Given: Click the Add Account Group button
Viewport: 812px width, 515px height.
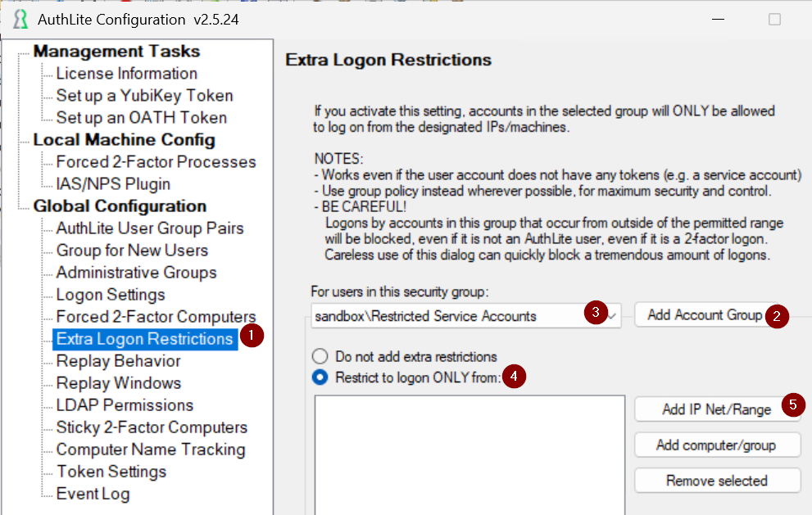Looking at the screenshot, I should [705, 314].
